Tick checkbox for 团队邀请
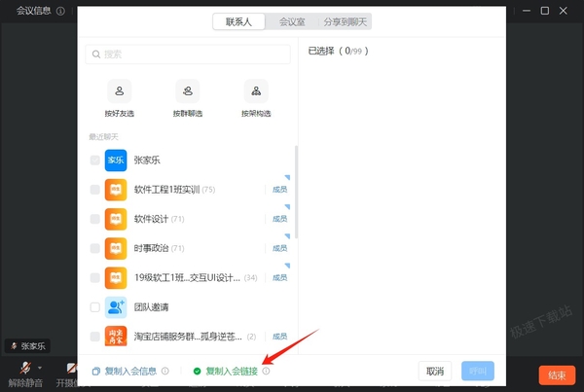 tap(95, 307)
